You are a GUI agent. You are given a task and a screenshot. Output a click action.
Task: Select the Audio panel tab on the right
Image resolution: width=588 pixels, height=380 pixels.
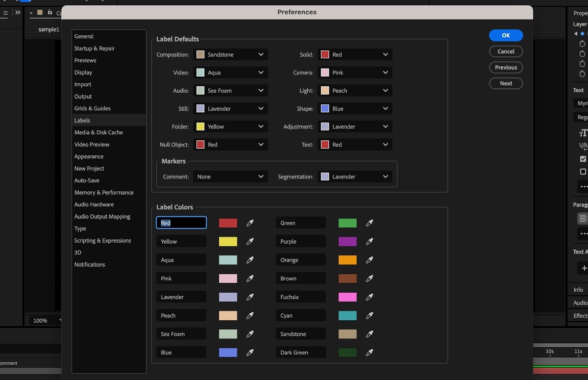tap(581, 303)
